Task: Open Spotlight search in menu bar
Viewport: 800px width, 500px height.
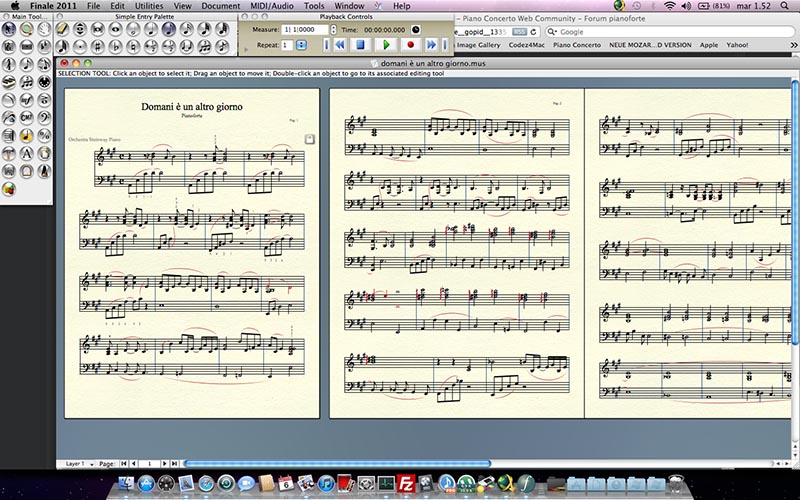Action: (784, 6)
